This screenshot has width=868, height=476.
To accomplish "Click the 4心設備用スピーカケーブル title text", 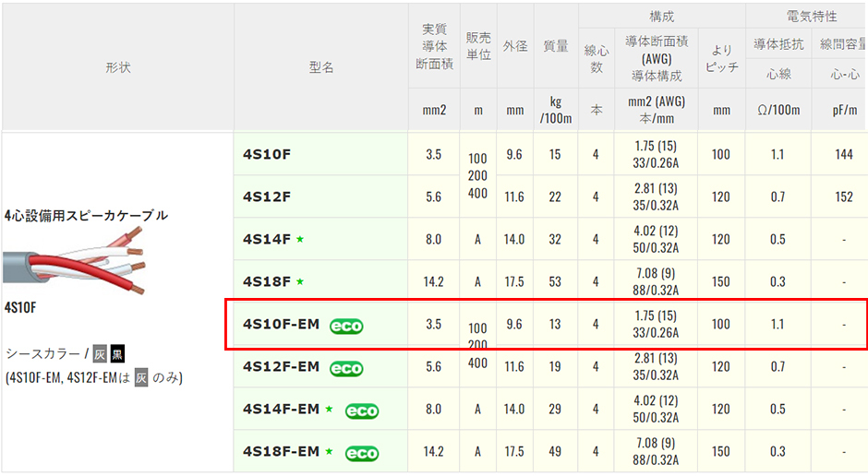I will pos(86,216).
